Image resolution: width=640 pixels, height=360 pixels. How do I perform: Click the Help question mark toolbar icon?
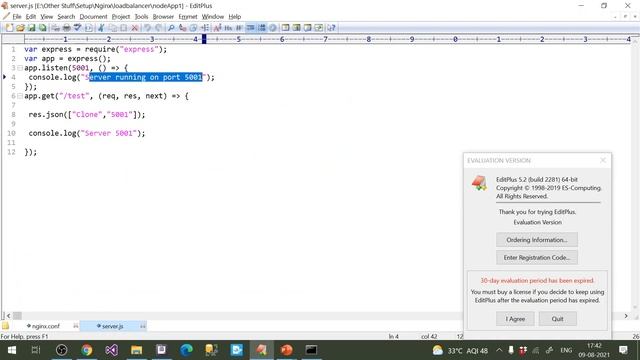click(x=331, y=28)
